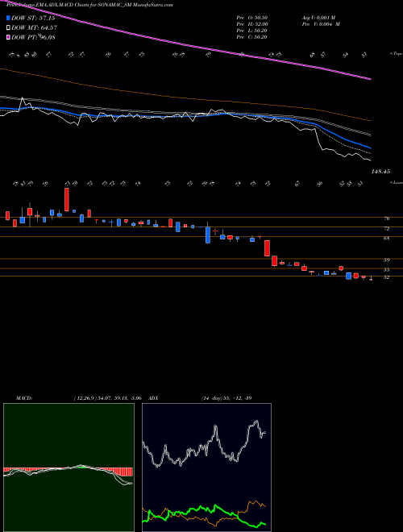
Task: Click the 52 price level label
Action: 386,277
